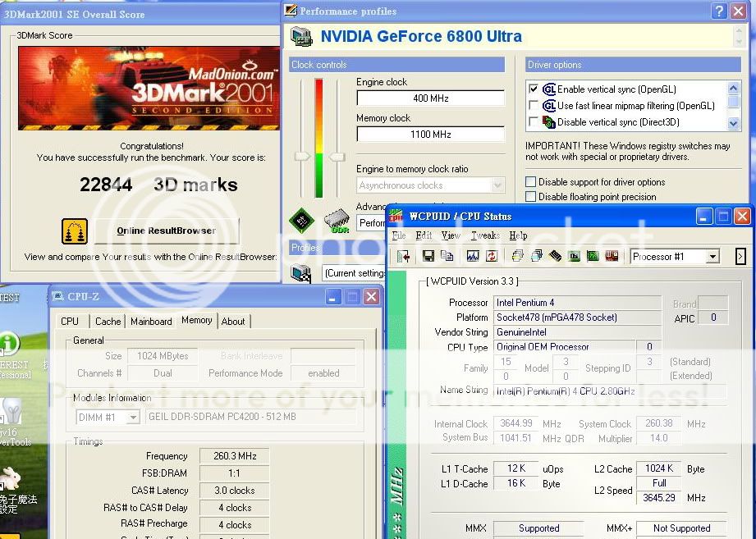Image resolution: width=756 pixels, height=539 pixels.
Task: Open the Current settings profile dropdown
Action: tap(353, 273)
